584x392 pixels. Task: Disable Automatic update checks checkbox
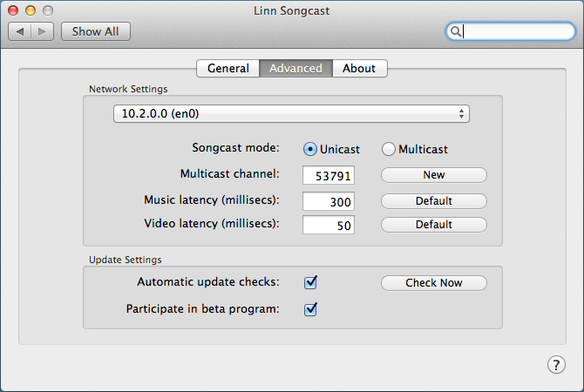(310, 282)
